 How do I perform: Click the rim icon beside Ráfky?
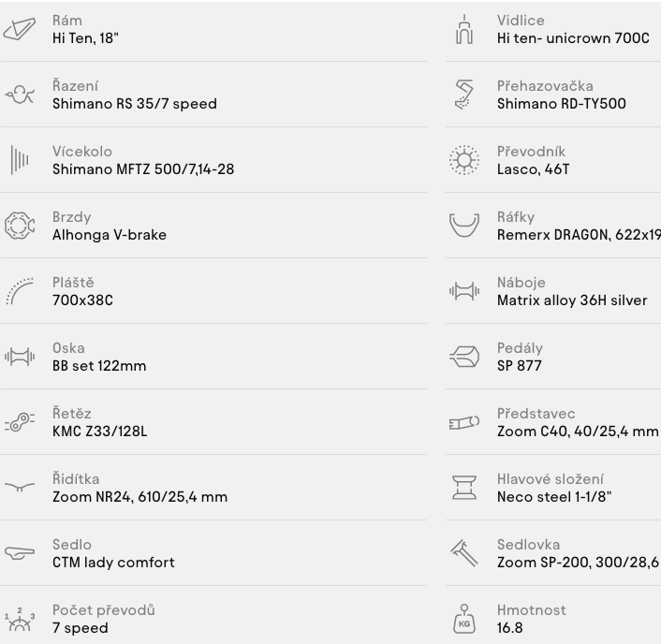pyautogui.click(x=464, y=226)
